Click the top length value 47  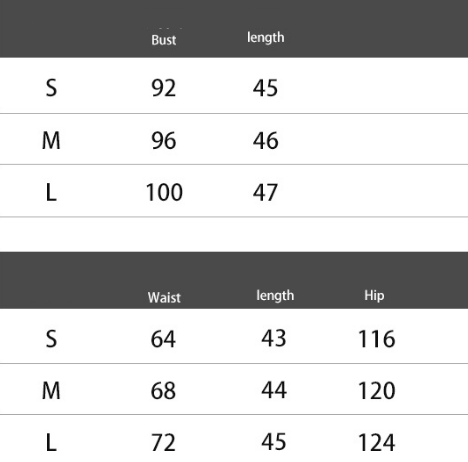coord(265,192)
